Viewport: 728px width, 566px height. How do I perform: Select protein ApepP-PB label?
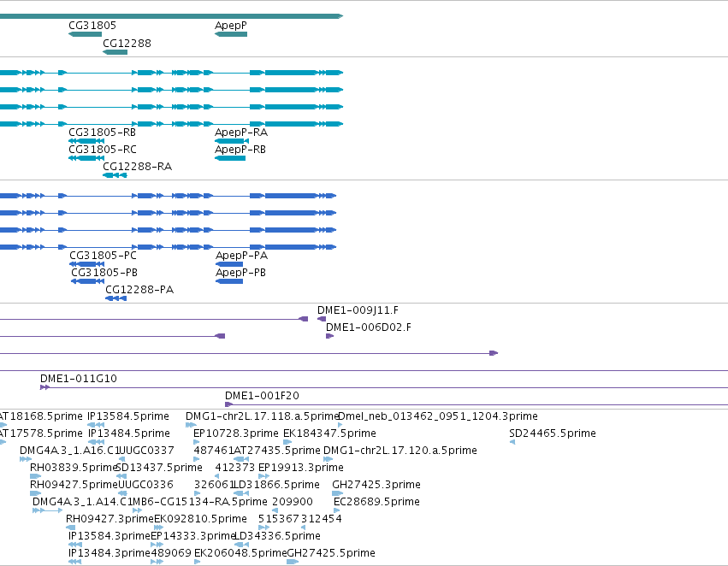point(240,273)
